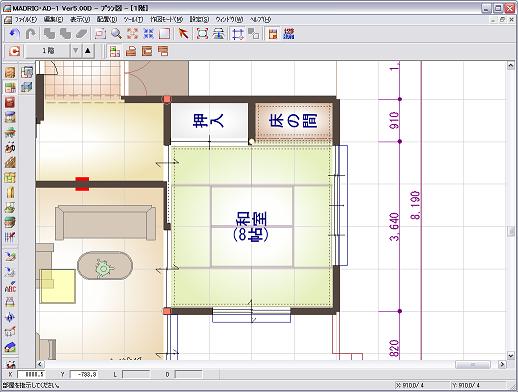Select the 和室 (8帖) room label
The height and width of the screenshot is (392, 518).
click(x=252, y=226)
